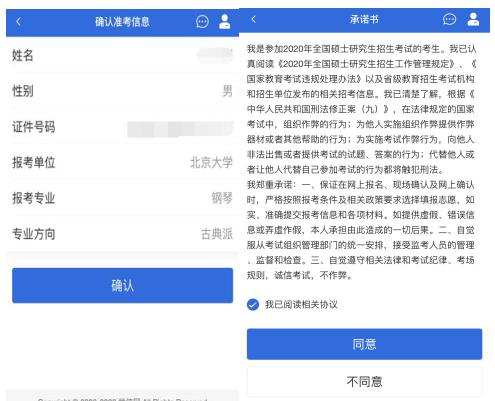Select the 姓名 row
The image size is (495, 401).
pos(122,55)
